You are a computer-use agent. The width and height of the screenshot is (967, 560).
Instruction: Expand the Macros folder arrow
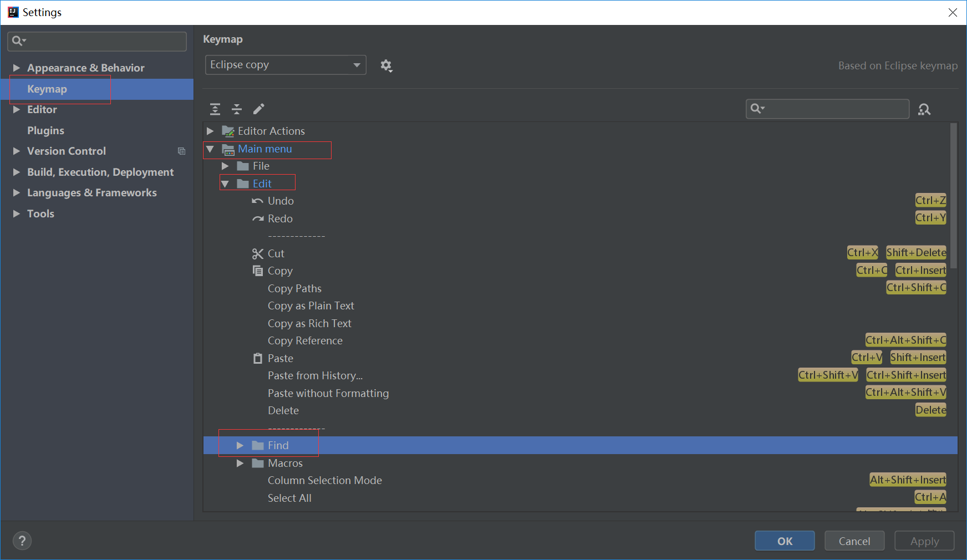[240, 463]
